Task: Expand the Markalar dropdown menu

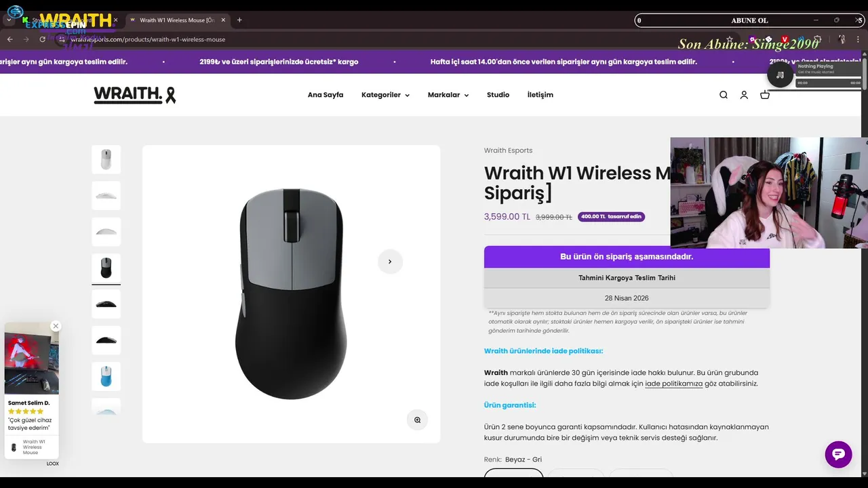Action: pos(448,95)
